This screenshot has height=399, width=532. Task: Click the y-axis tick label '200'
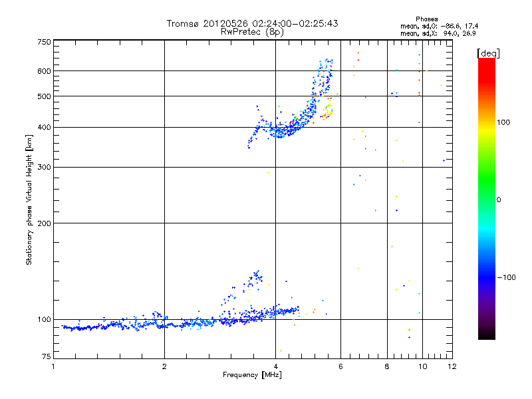coord(44,223)
